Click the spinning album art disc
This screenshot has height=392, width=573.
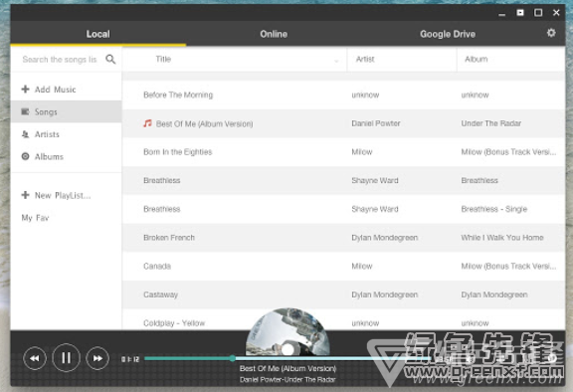287,331
